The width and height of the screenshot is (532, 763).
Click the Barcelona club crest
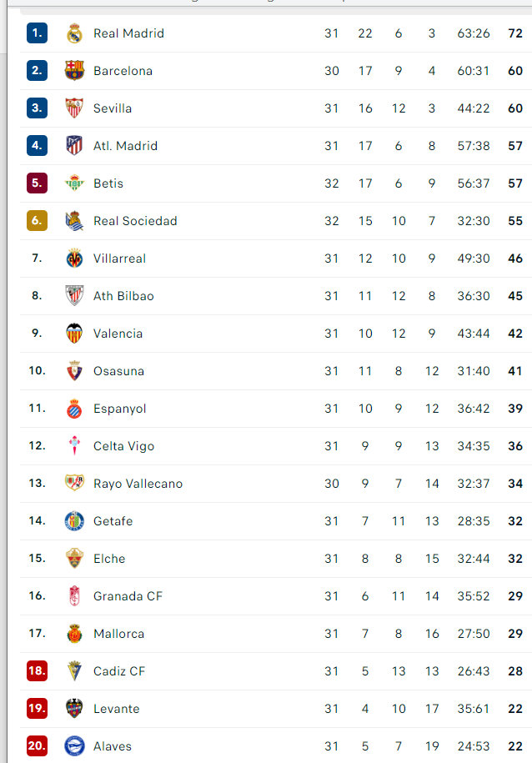pos(74,71)
